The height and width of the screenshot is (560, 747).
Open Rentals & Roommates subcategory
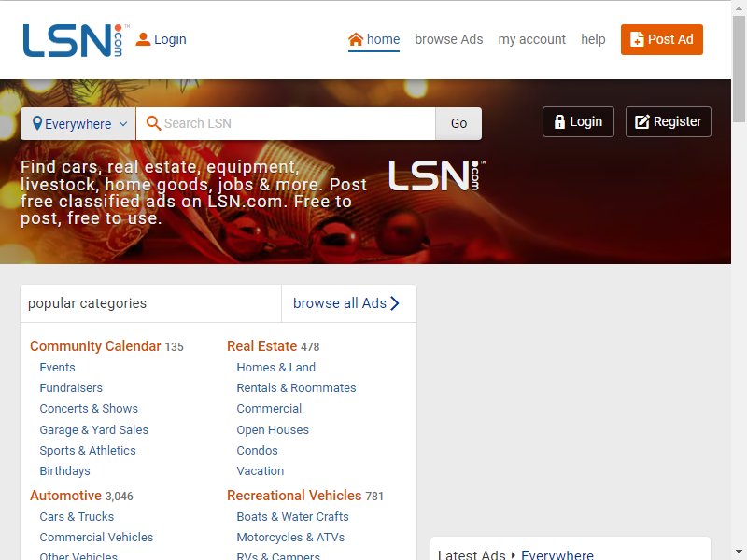click(296, 388)
